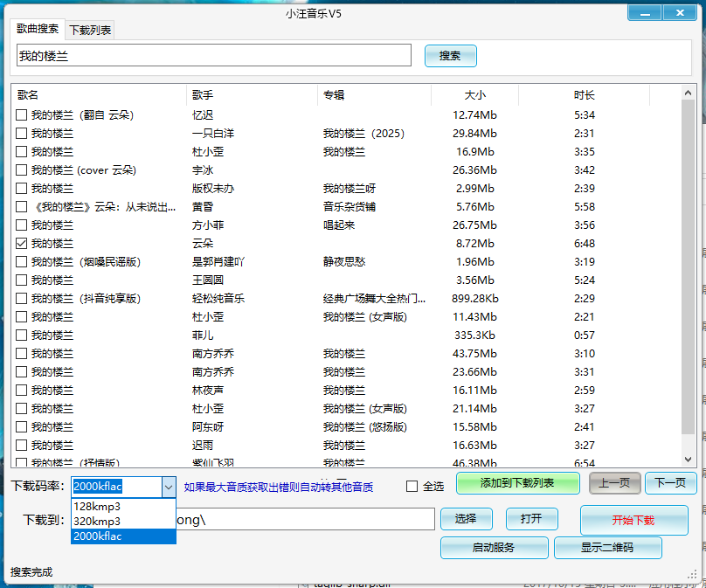Uncheck the 云朵 我的楼兰 song checkbox

(x=22, y=244)
